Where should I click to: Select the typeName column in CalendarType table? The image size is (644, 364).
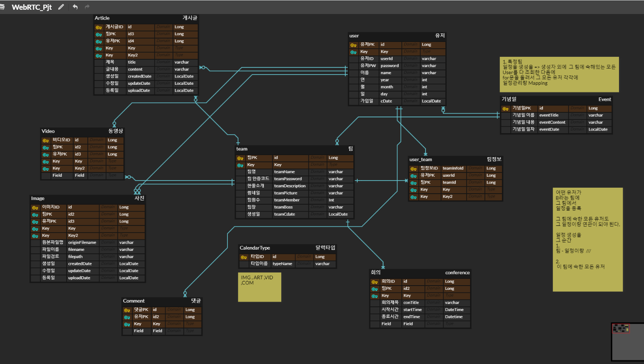(x=283, y=264)
